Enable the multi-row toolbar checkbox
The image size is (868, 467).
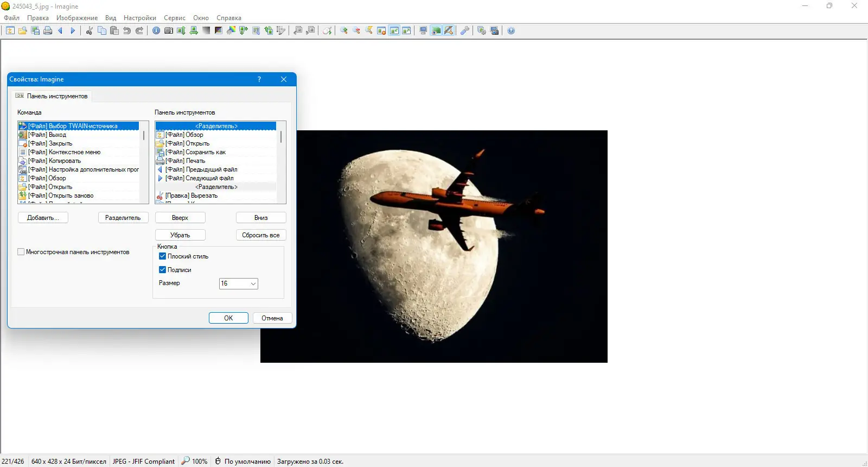coord(21,252)
